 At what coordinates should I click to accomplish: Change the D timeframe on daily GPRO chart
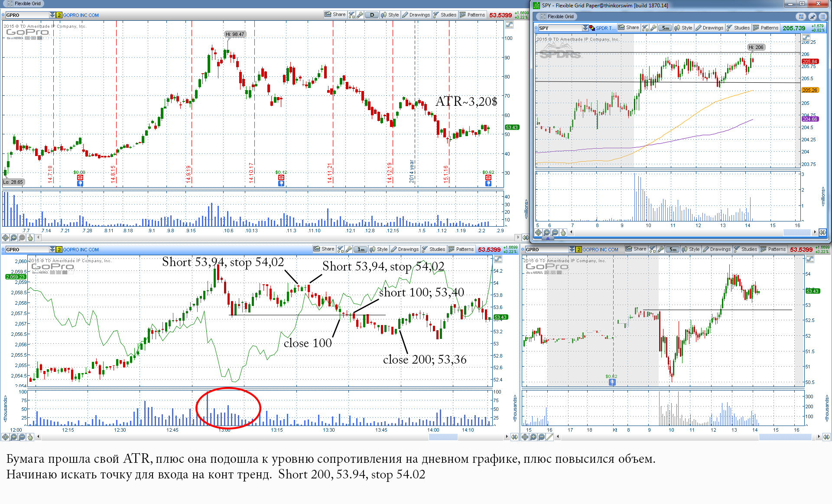point(371,15)
